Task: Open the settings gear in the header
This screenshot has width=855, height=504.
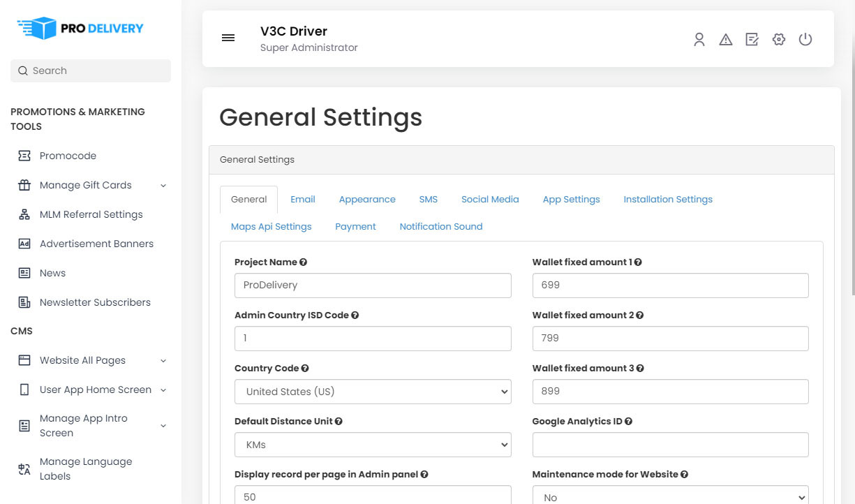Action: [x=778, y=40]
